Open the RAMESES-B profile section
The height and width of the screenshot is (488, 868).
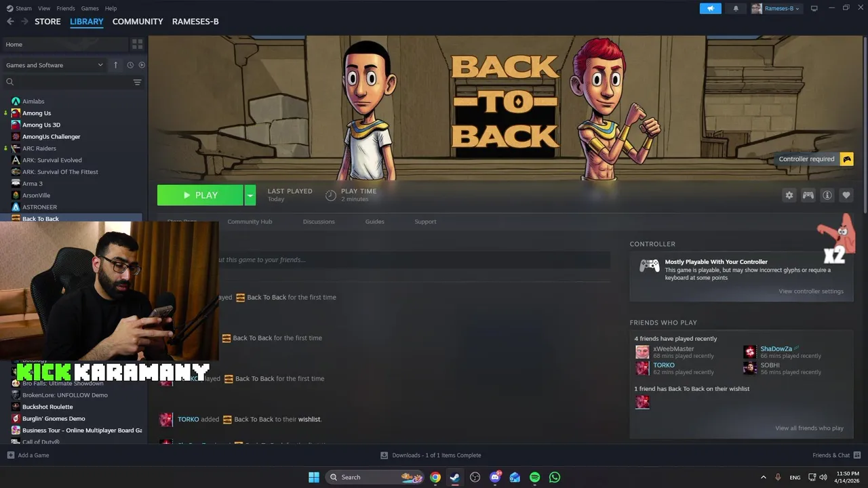click(x=195, y=22)
